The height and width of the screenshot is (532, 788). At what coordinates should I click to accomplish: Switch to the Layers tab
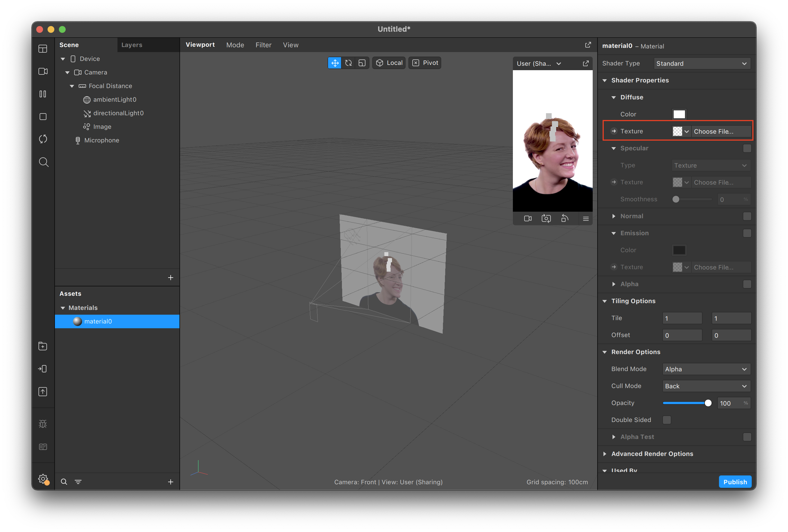[132, 45]
